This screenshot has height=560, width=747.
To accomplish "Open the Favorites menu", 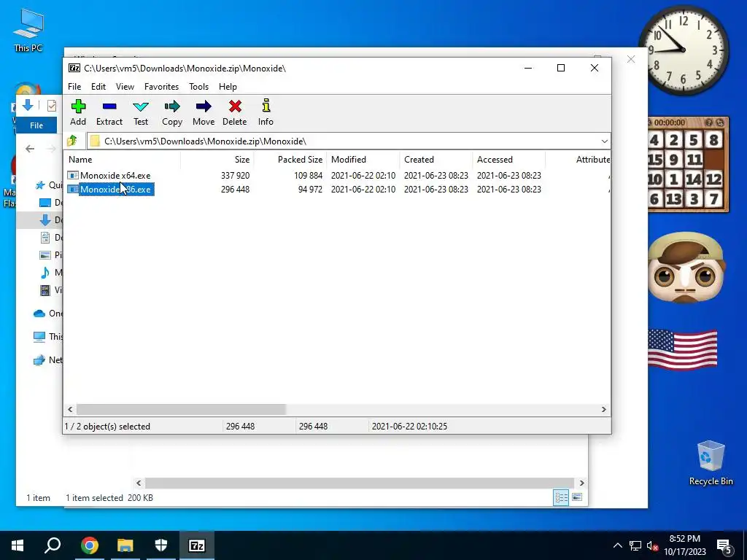I will pyautogui.click(x=161, y=87).
